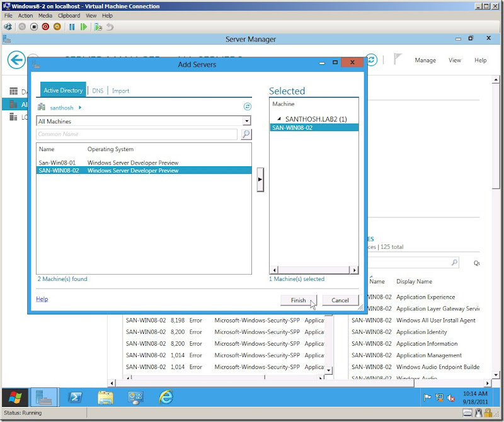
Task: Launch Internet Explorer from taskbar
Action: click(166, 397)
